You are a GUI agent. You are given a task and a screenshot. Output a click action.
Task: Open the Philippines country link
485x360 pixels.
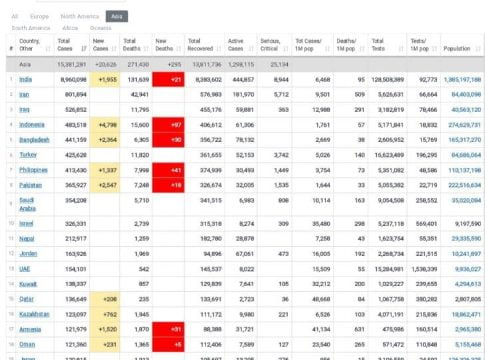33,170
